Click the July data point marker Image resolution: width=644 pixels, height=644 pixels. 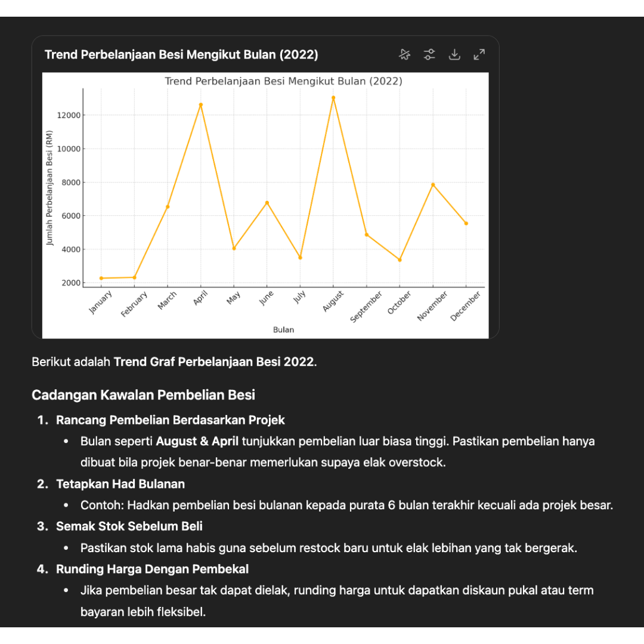[300, 258]
